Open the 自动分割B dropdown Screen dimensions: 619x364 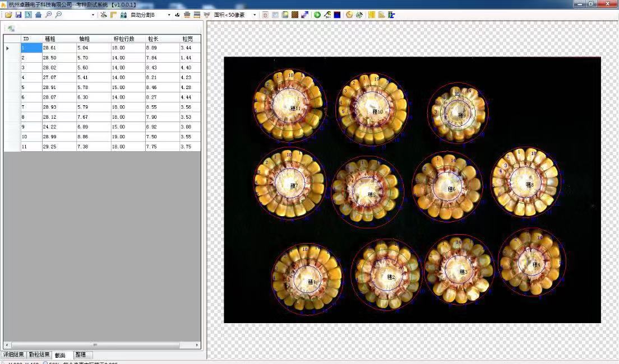[x=169, y=15]
